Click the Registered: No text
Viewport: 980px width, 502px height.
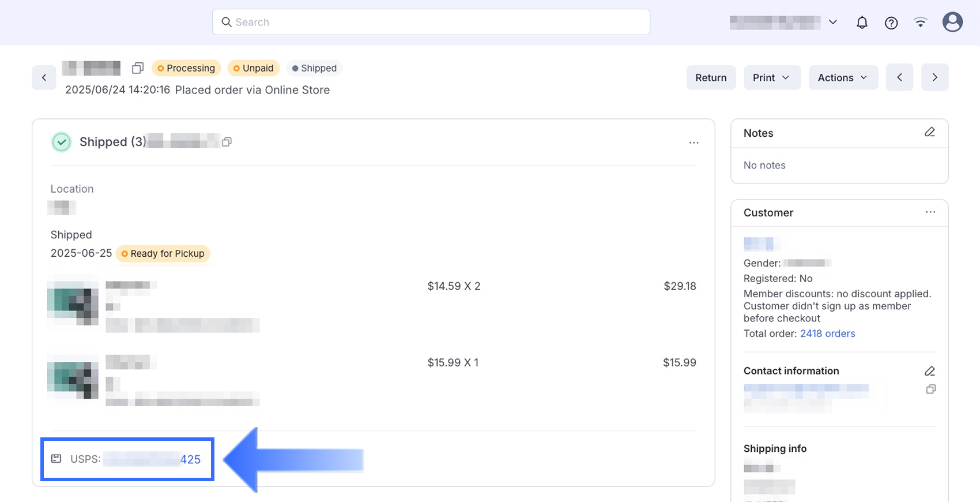[x=778, y=279]
